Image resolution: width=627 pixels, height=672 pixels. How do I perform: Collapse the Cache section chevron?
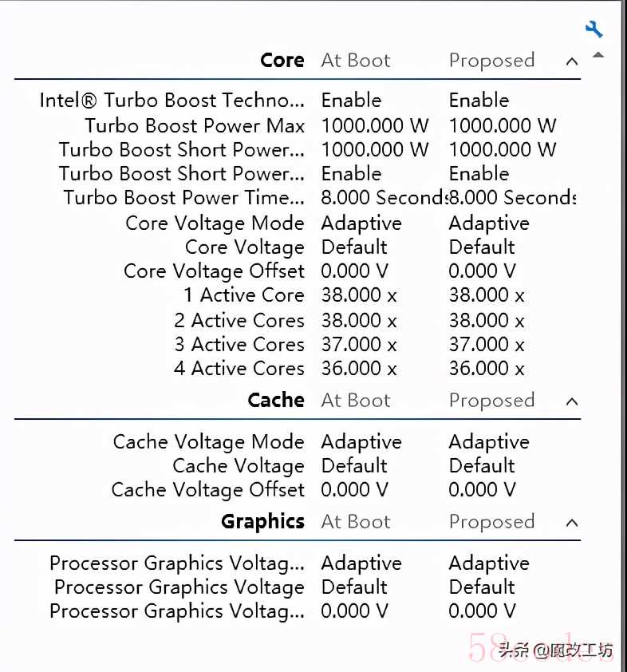(x=572, y=401)
